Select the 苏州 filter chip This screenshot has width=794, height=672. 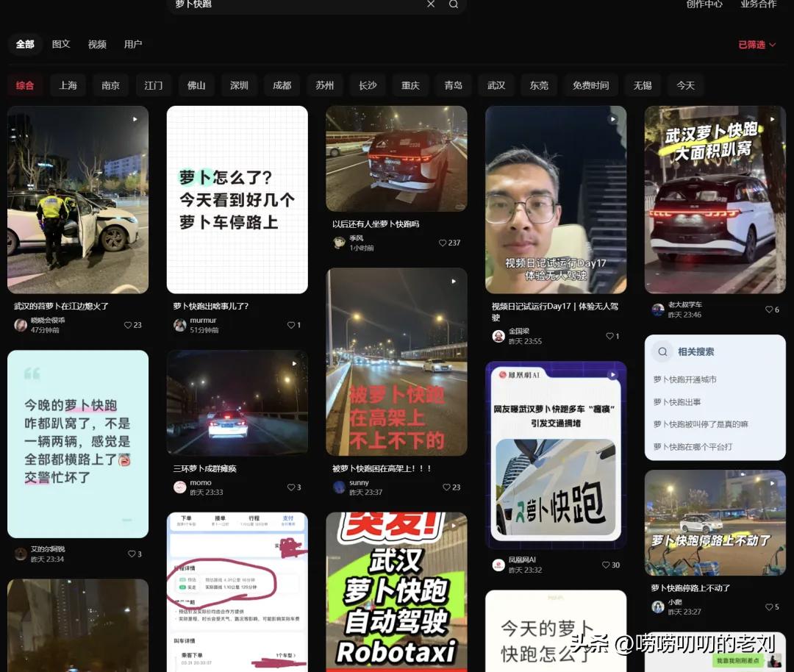[325, 85]
